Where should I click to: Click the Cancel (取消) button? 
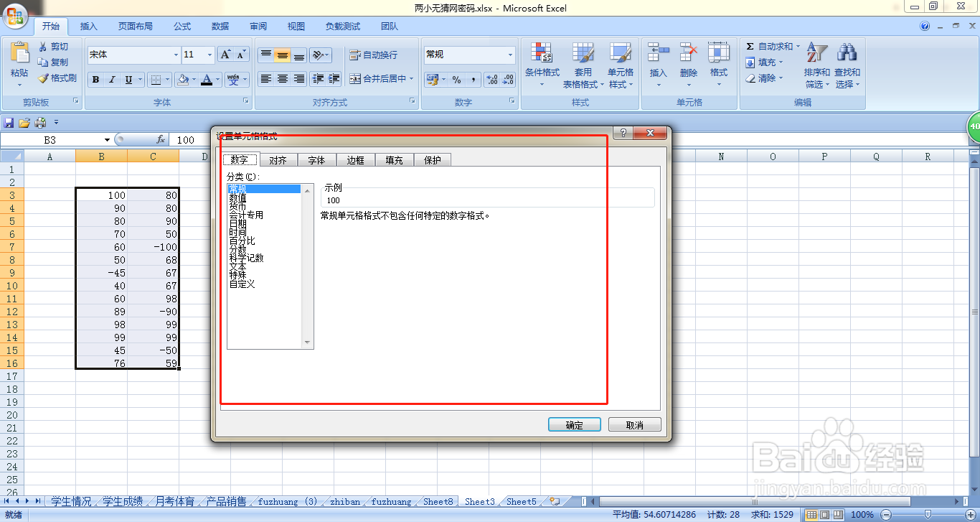point(635,425)
